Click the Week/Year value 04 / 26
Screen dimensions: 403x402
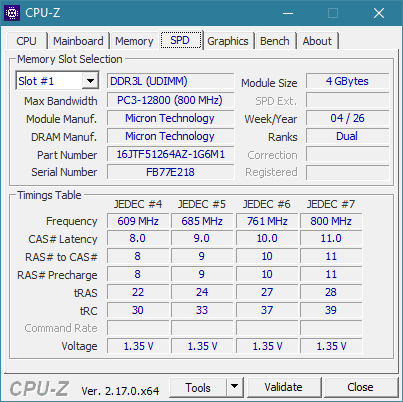click(x=347, y=118)
